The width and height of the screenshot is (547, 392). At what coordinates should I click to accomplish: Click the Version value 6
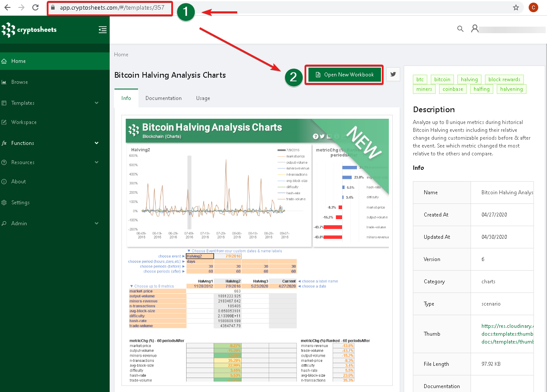483,259
